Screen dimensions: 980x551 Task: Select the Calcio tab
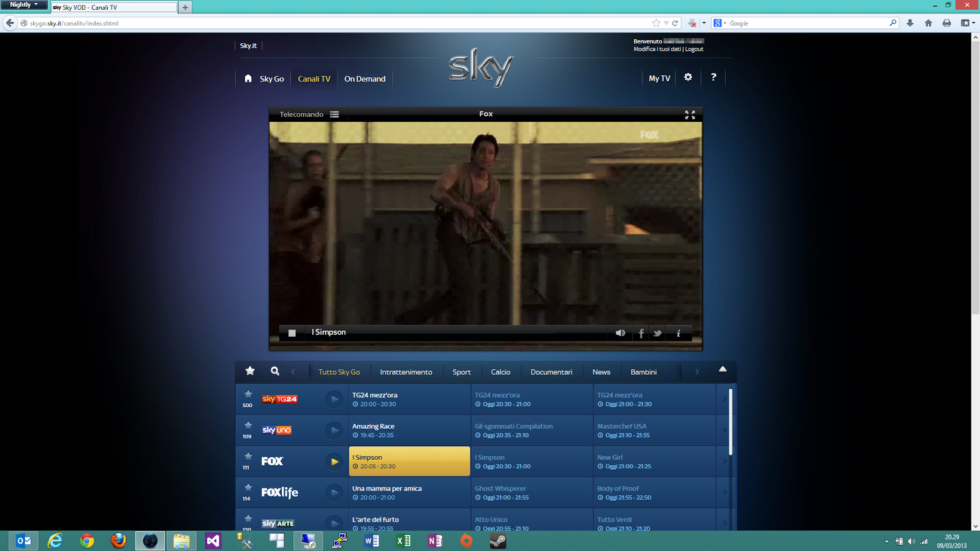500,372
